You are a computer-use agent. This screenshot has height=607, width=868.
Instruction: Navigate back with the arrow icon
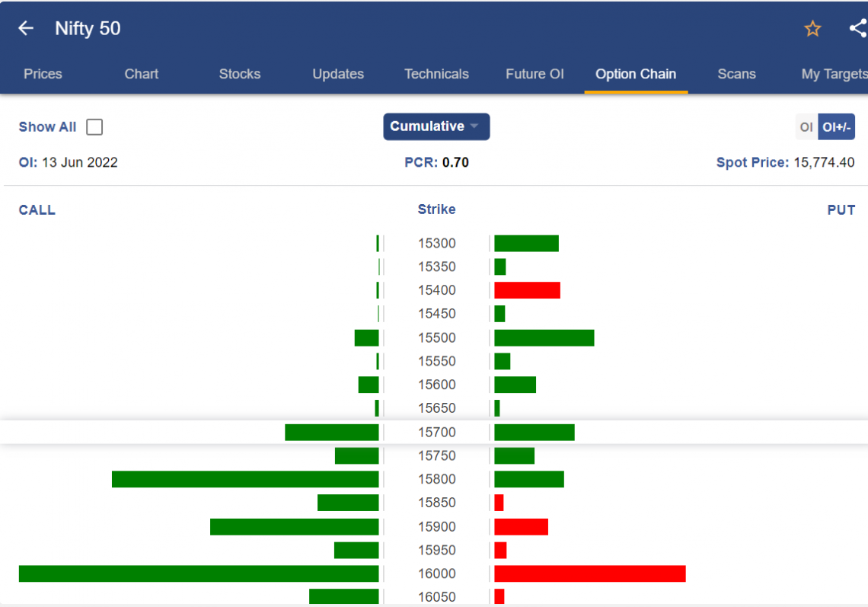(25, 28)
